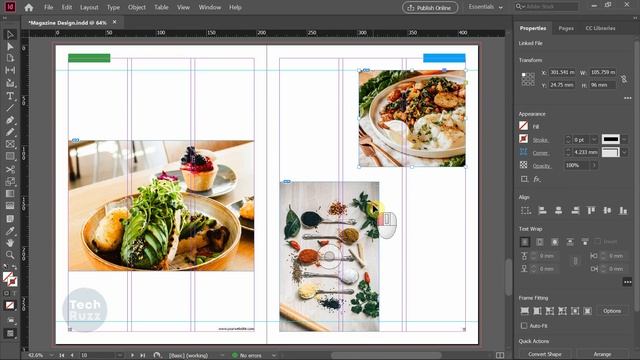Click the Stroke color swatch in Appearance
This screenshot has width=640, height=360.
[524, 139]
